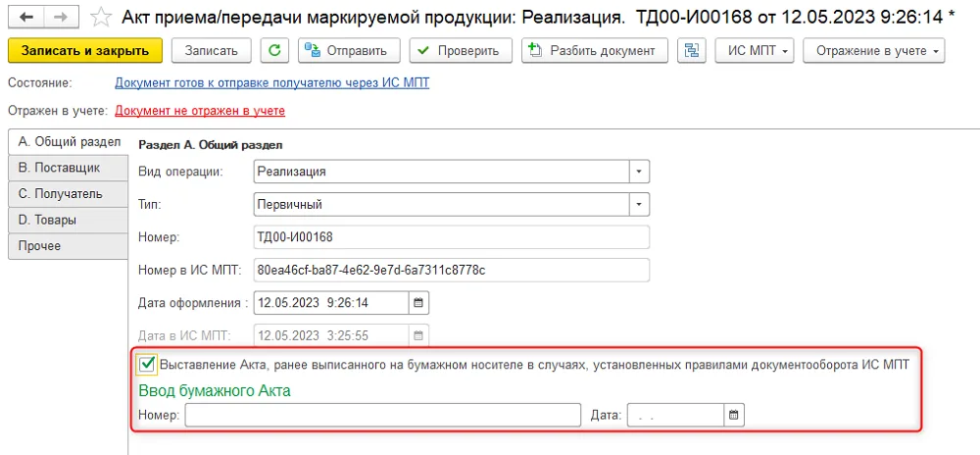Switch to tab D. Товары
Screen dimensions: 980x455
click(x=69, y=220)
